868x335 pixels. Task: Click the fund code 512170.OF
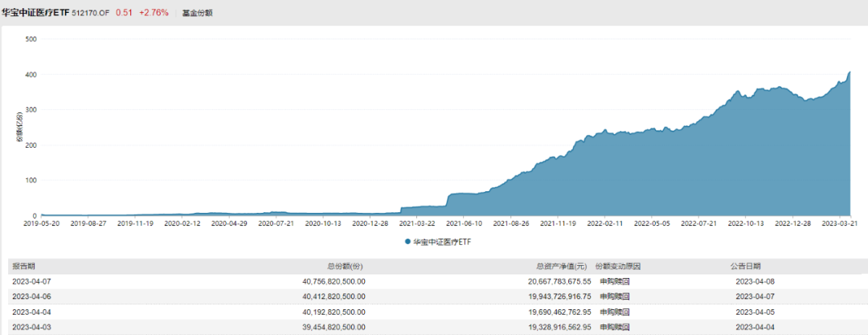[x=91, y=13]
